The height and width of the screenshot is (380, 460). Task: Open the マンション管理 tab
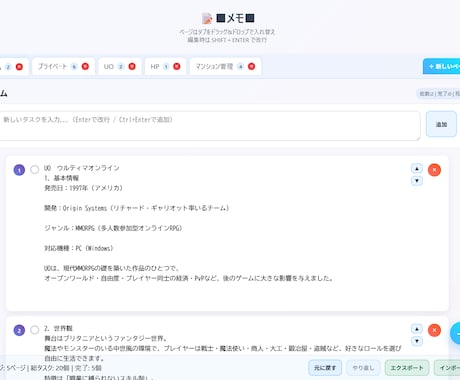[x=225, y=66]
